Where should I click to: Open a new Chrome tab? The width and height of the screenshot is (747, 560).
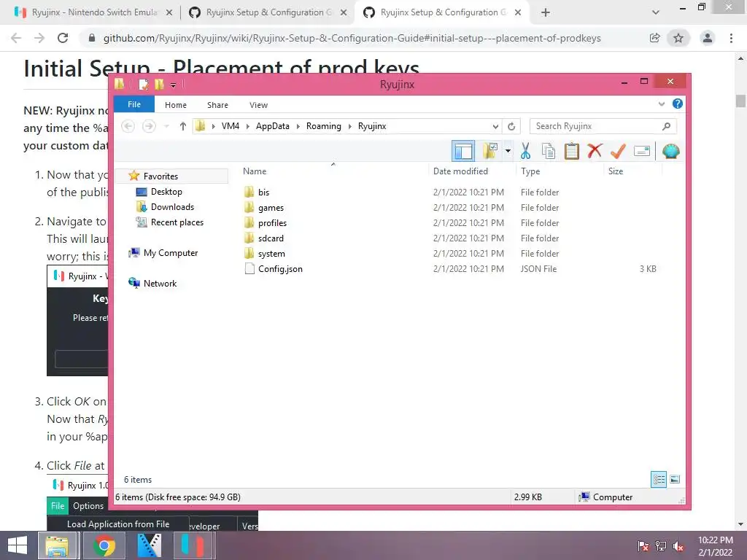coord(546,12)
